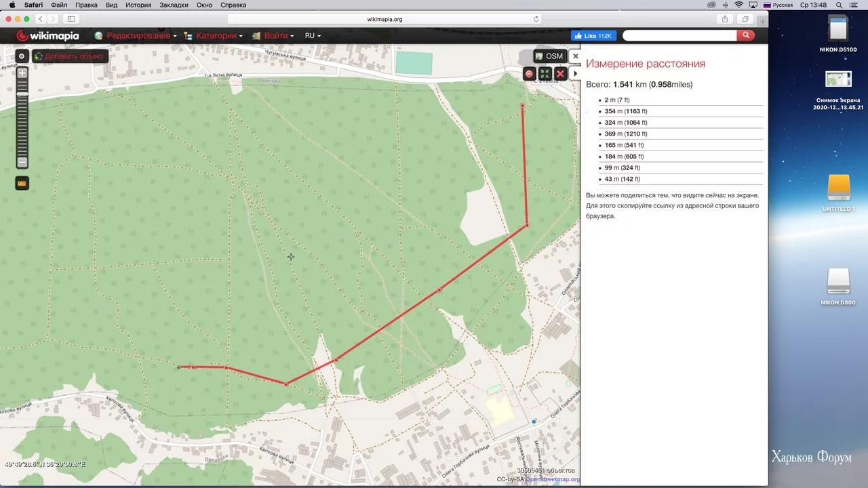Click the Safari forward button

tap(54, 19)
